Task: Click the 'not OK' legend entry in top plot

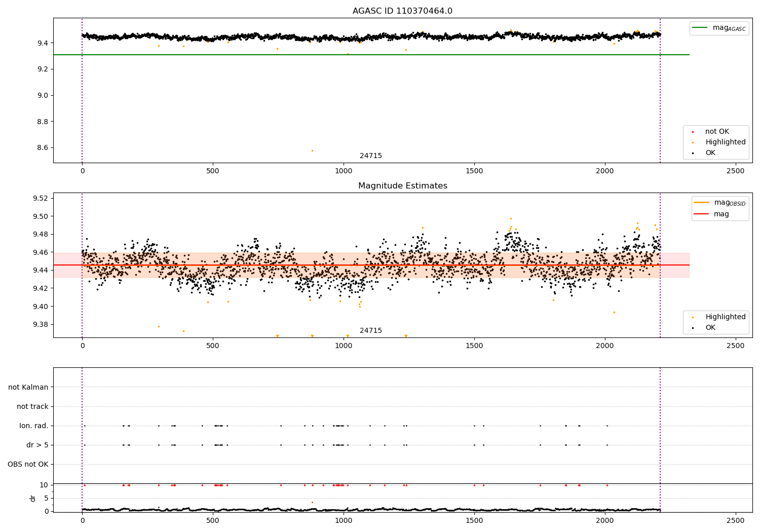Action: (717, 132)
